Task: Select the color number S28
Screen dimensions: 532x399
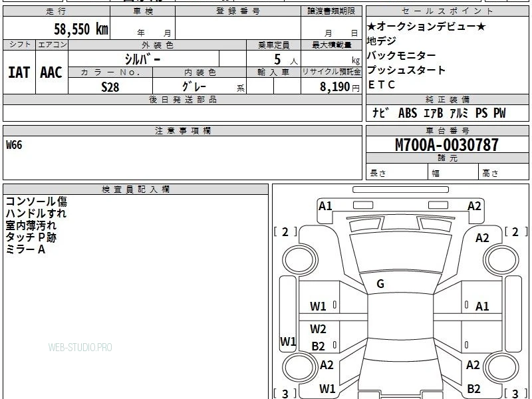Action: pyautogui.click(x=110, y=87)
